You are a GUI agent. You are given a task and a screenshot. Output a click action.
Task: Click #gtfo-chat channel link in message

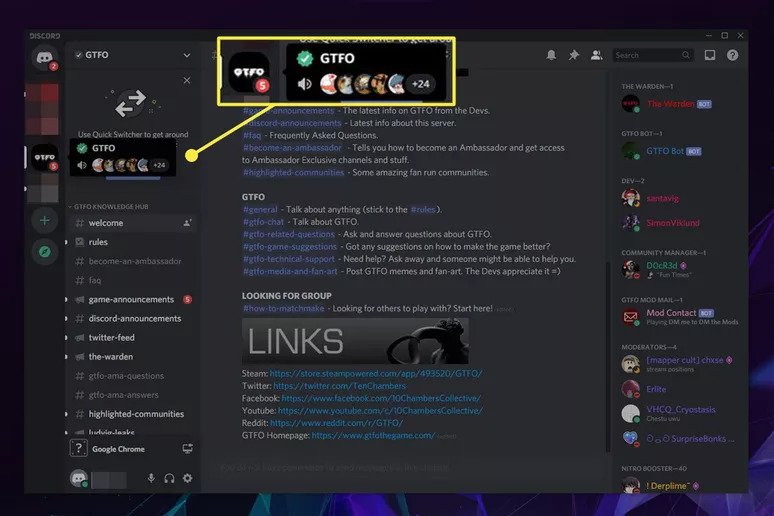click(263, 222)
